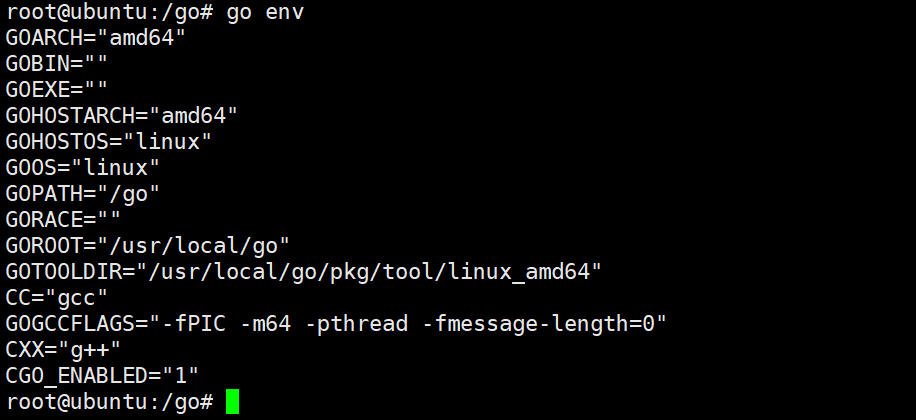
Task: Click the top root@ubuntu:/go# prompt
Action: 109,12
